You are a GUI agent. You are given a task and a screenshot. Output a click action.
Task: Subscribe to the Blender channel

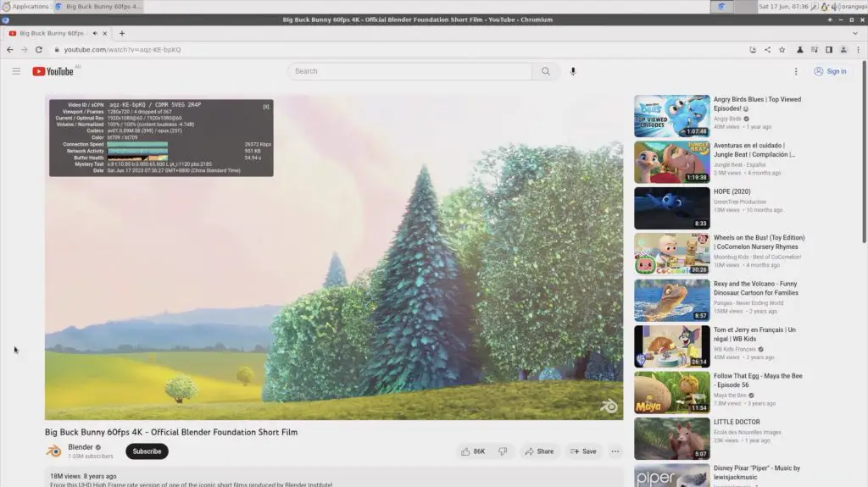pos(147,451)
